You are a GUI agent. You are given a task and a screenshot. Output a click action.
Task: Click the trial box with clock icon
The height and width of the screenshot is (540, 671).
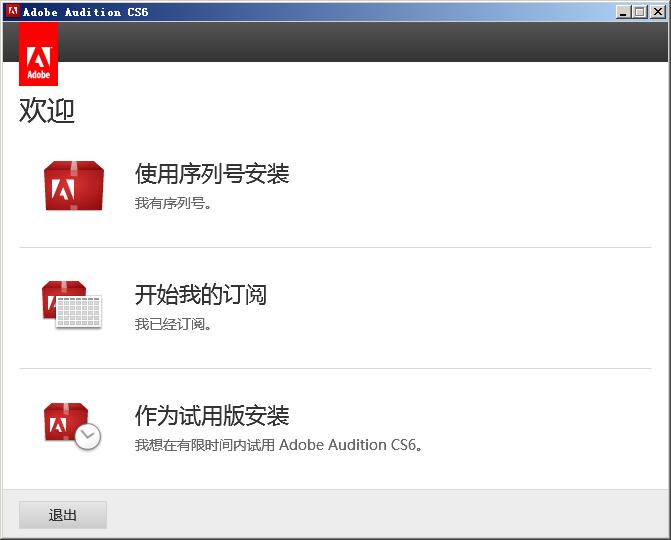point(72,426)
